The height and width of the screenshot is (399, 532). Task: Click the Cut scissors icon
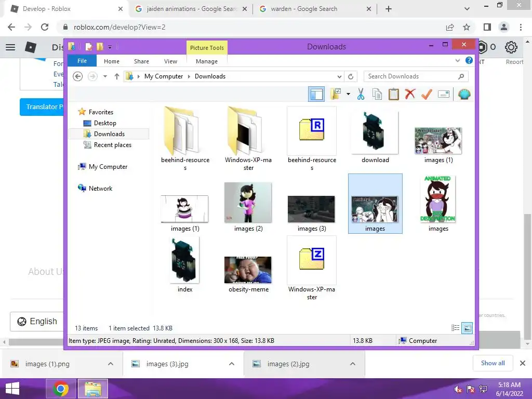pyautogui.click(x=361, y=94)
